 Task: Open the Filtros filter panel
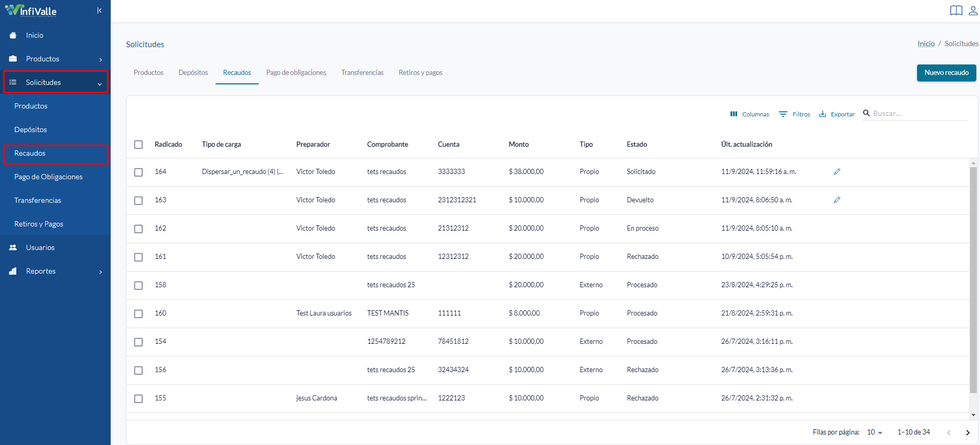(794, 114)
